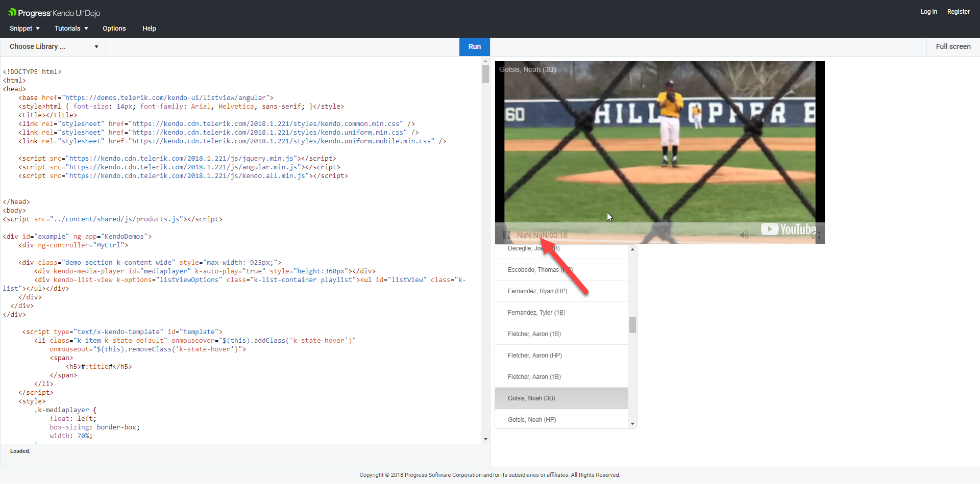Click the angular.min.js script line

pos(180,167)
